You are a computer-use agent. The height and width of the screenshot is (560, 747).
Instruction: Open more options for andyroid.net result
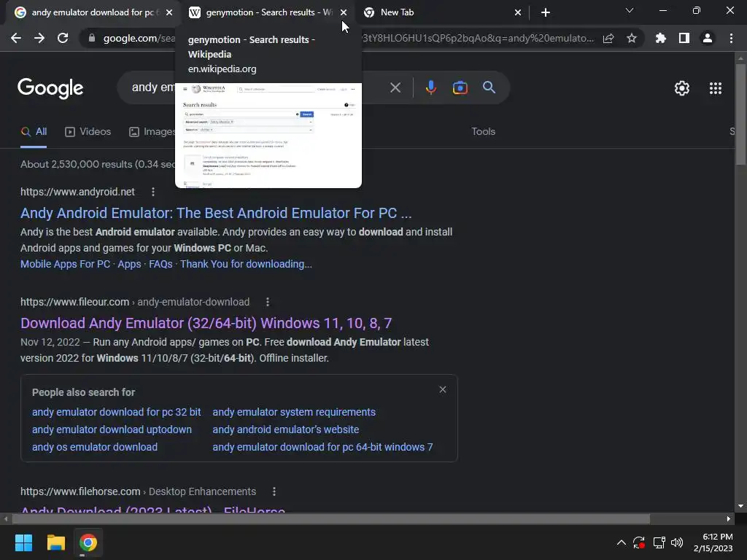coord(153,192)
